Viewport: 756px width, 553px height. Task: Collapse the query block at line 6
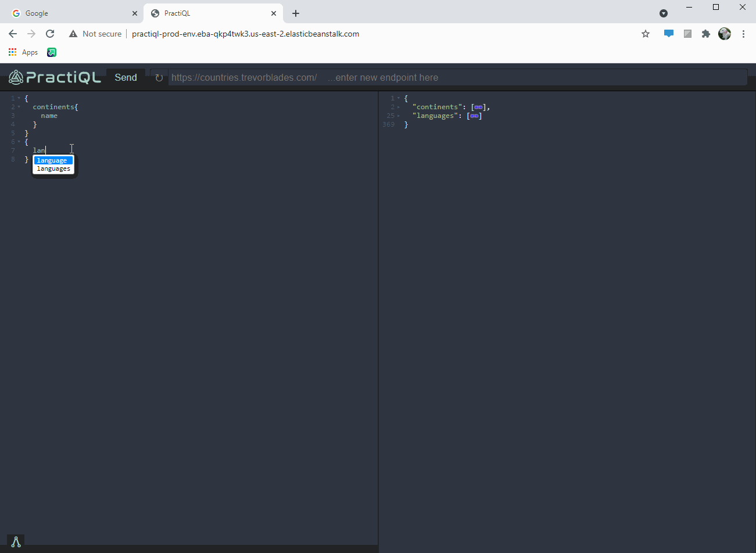(19, 142)
